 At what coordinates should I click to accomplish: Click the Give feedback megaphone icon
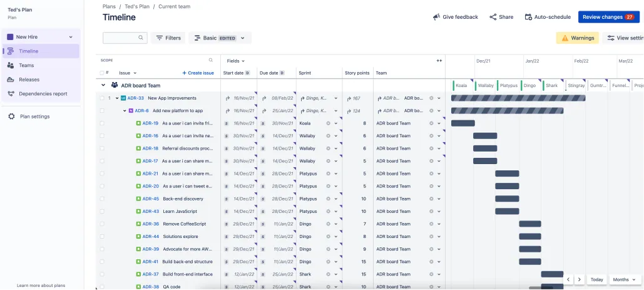(437, 17)
